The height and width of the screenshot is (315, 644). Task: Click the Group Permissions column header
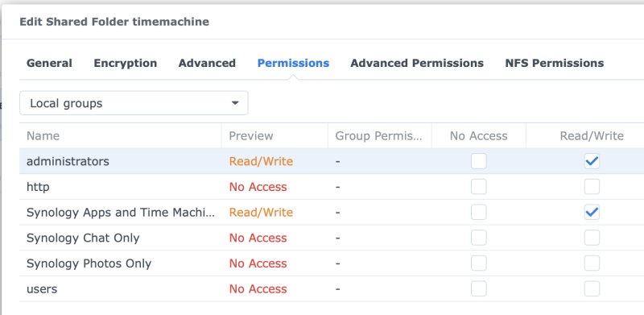[379, 135]
